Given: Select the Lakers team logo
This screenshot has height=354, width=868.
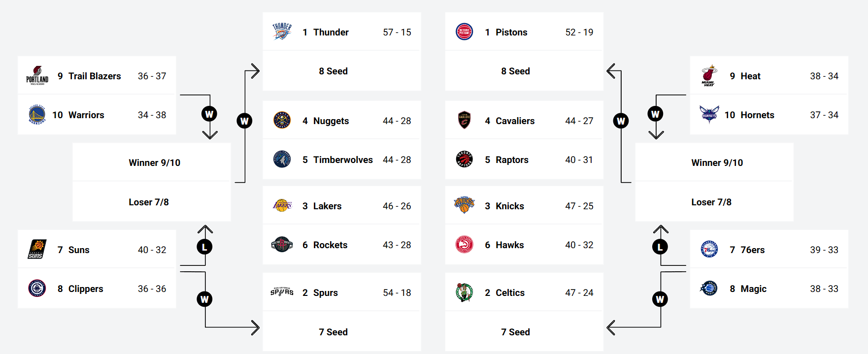Looking at the screenshot, I should point(282,205).
